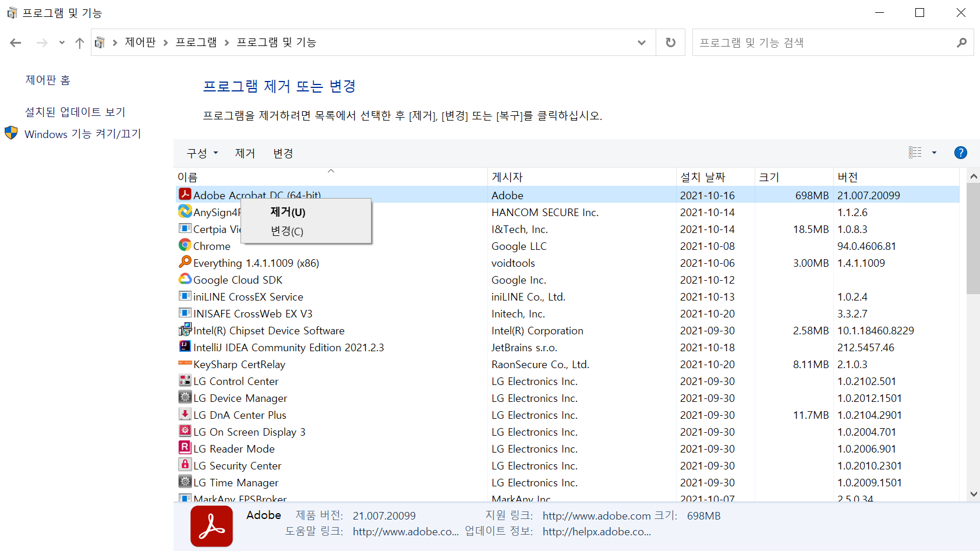Screen dimensions: 980x551
Task: Click the KeySharp CertRelay icon
Action: (x=185, y=363)
